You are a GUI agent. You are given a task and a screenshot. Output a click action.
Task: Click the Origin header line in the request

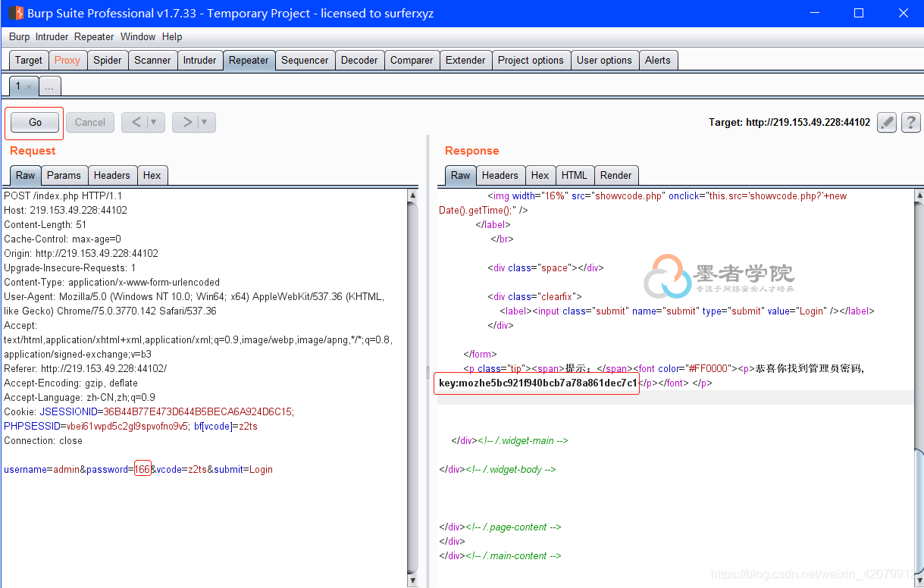pos(81,253)
